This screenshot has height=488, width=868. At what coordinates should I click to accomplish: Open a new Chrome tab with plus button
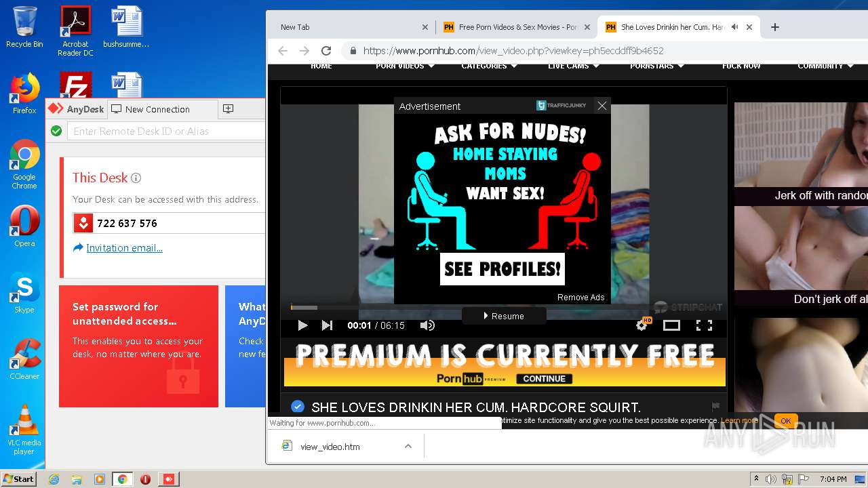[775, 27]
